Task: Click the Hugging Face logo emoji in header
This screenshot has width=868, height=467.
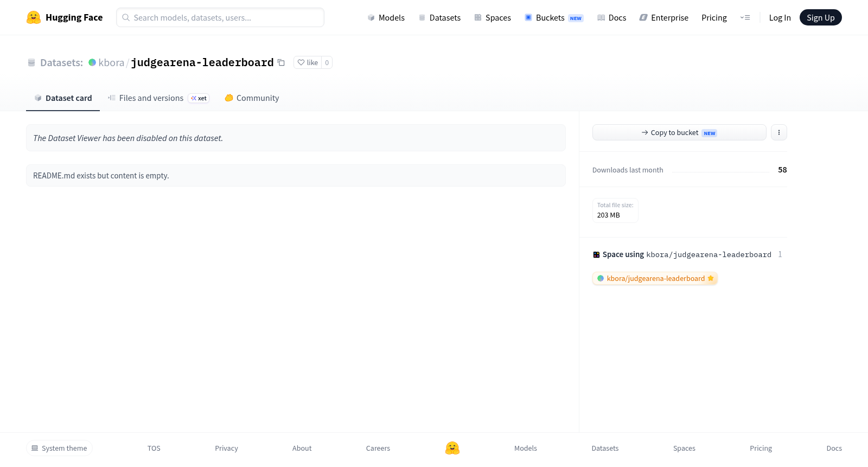Action: 34,17
